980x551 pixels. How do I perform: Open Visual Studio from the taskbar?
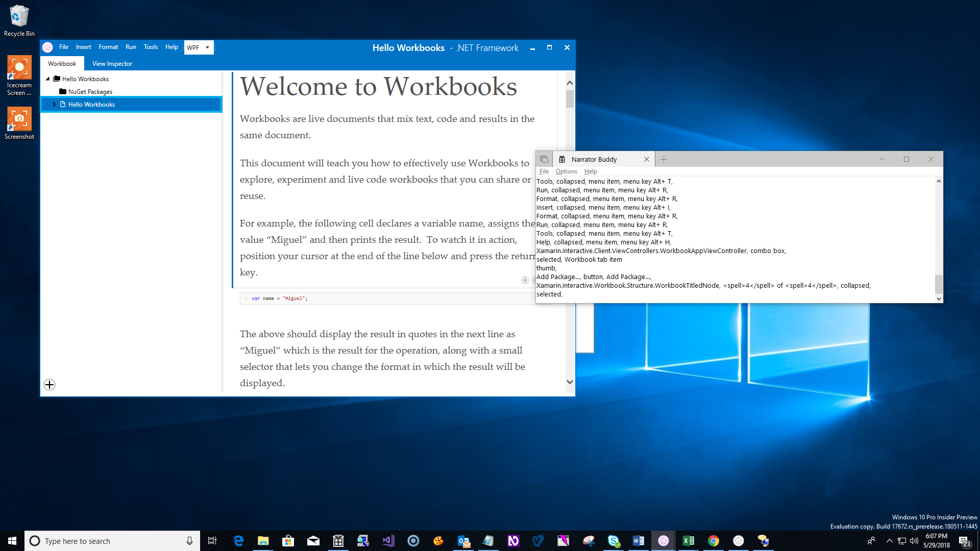point(388,541)
